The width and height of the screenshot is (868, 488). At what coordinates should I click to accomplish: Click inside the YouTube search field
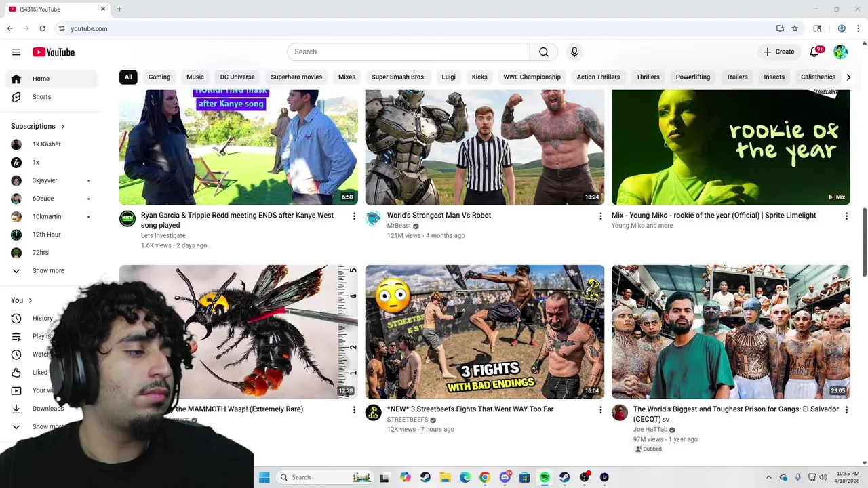(408, 52)
